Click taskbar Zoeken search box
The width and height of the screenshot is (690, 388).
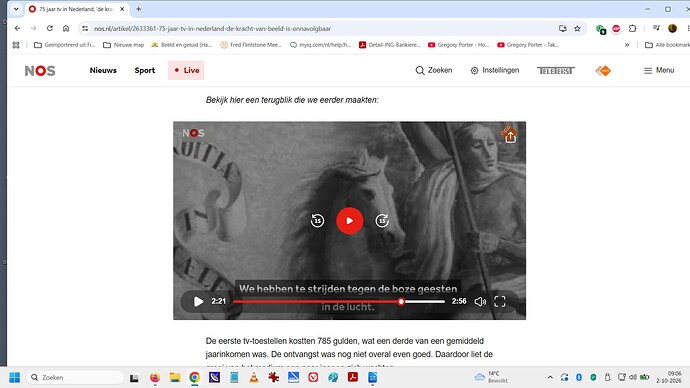point(75,377)
